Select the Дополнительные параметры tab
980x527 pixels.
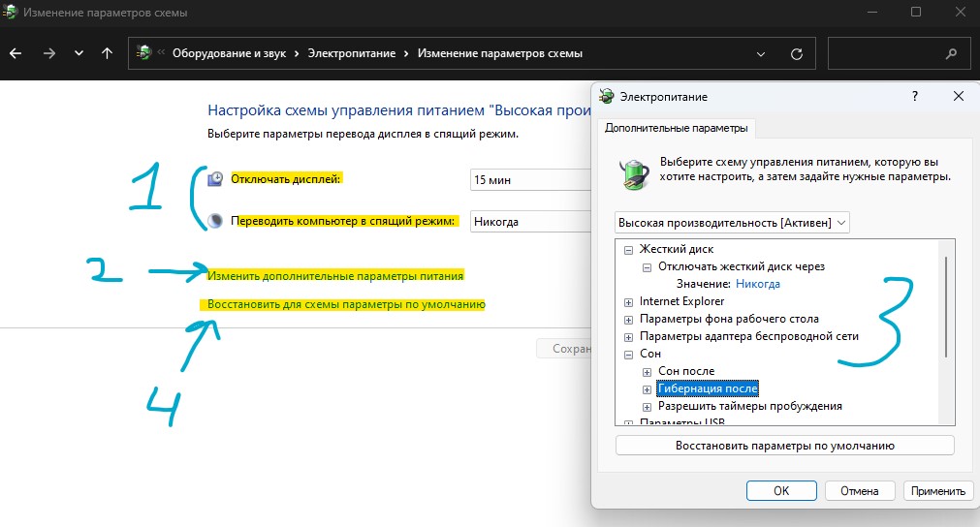tap(677, 128)
